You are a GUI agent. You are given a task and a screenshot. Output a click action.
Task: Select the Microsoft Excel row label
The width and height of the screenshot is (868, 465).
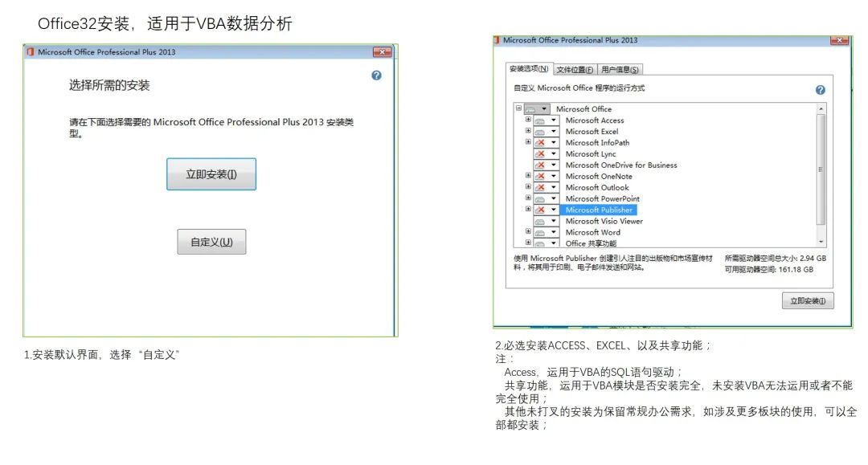[x=592, y=132]
